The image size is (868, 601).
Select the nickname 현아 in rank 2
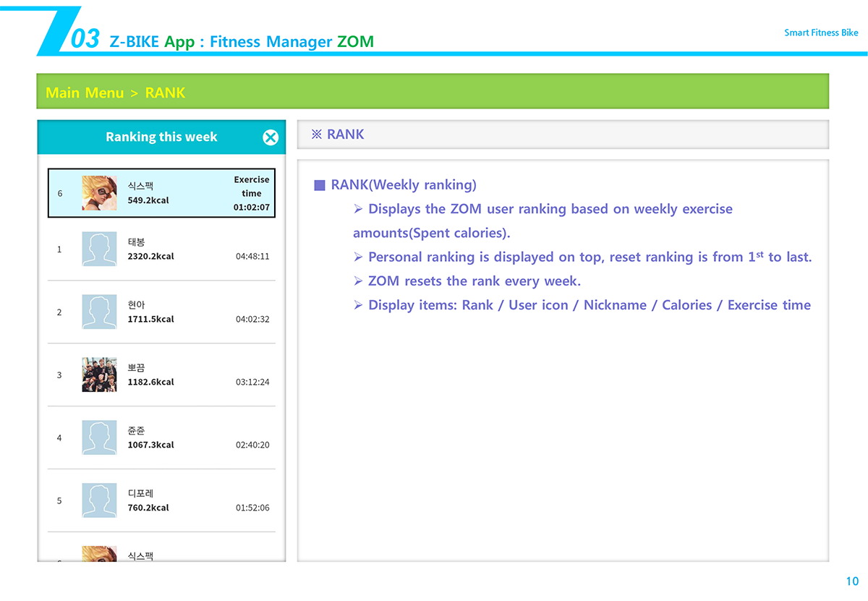pyautogui.click(x=136, y=305)
